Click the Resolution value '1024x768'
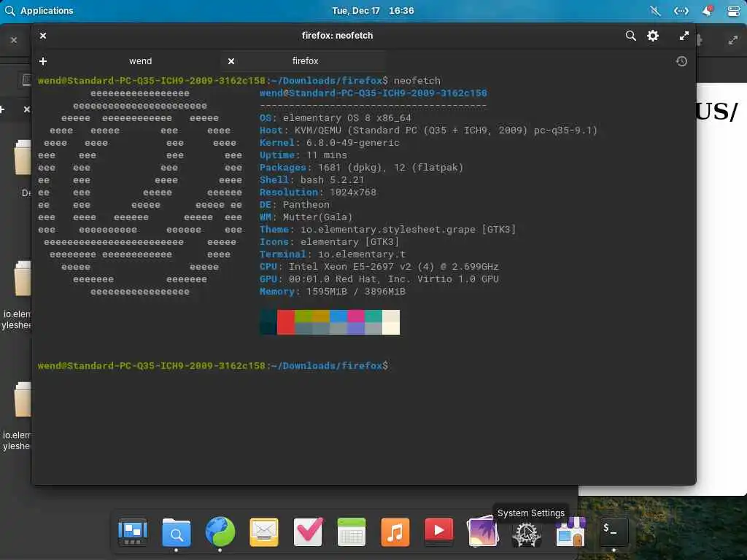747x560 pixels. tap(353, 192)
